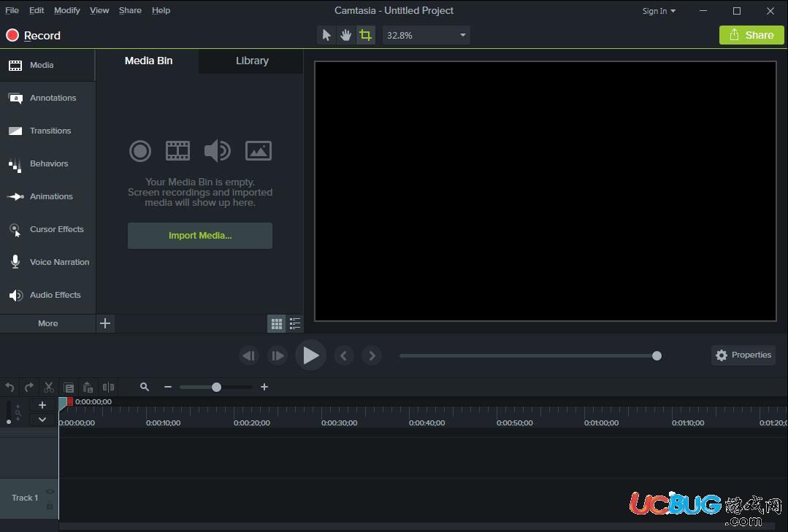Image resolution: width=788 pixels, height=532 pixels.
Task: Open the Help menu
Action: (x=161, y=10)
